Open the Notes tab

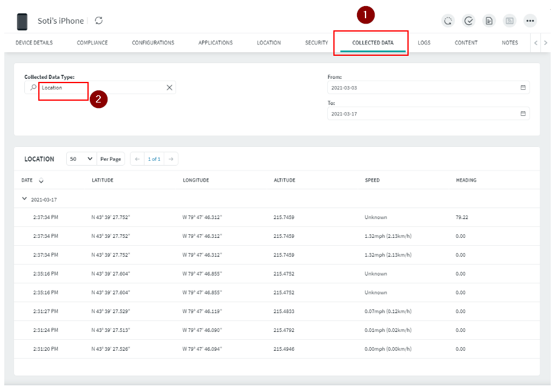point(509,42)
